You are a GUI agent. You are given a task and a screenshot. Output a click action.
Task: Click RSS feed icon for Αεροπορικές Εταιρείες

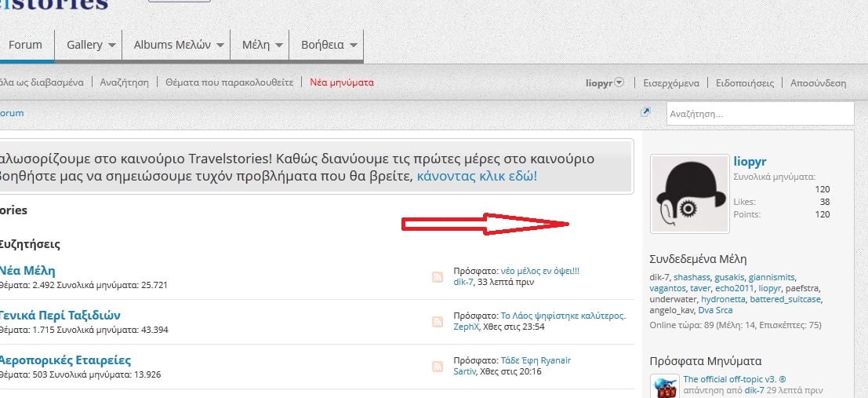(x=438, y=367)
